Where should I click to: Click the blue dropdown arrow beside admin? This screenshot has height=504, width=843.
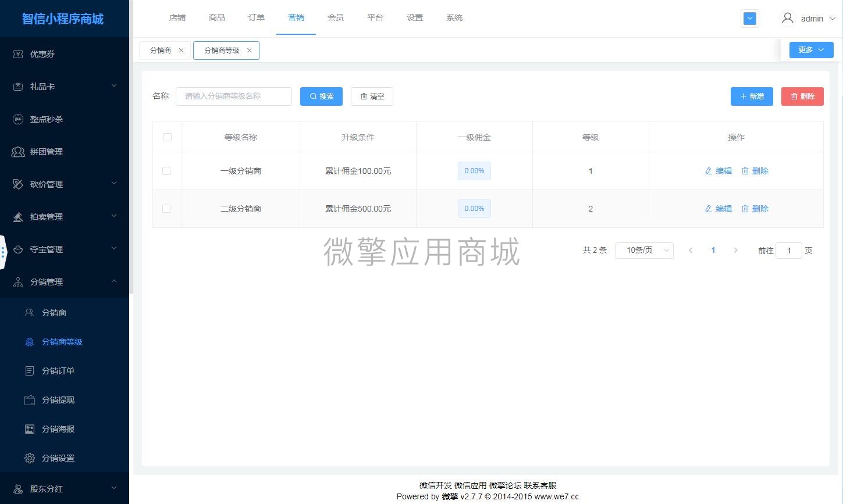[x=750, y=19]
